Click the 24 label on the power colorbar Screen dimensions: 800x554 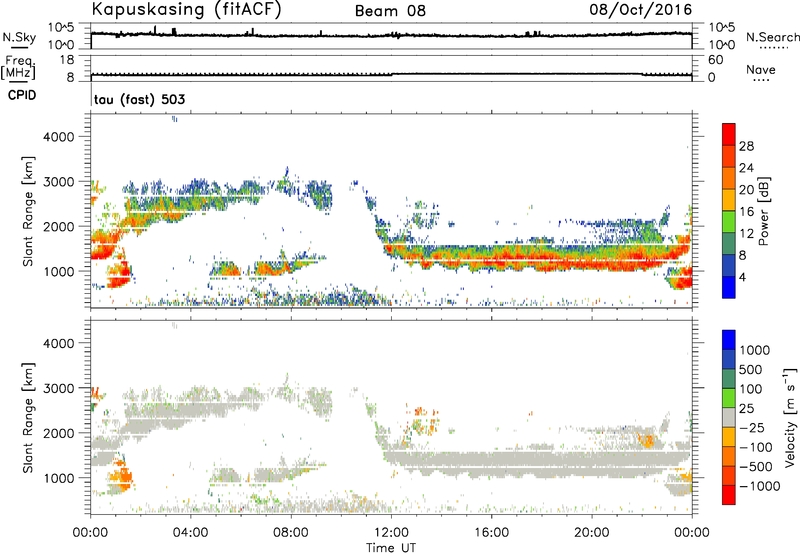point(746,168)
